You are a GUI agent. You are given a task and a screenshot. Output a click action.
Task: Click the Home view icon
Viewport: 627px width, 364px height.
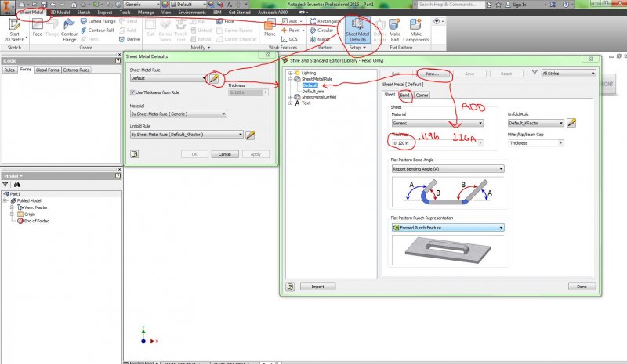(74, 5)
